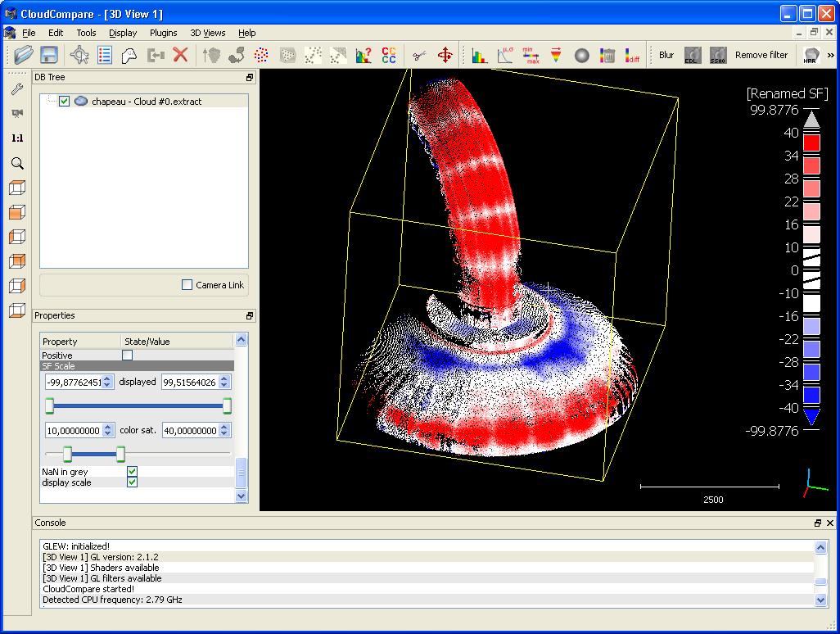Click the Open file folder icon
840x634 pixels.
click(x=24, y=55)
